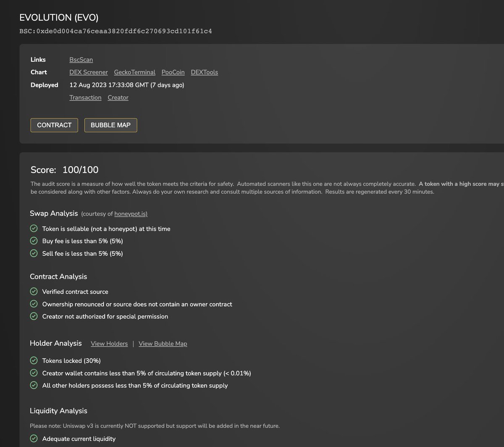The image size is (504, 447).
Task: Open the View Bubble Map link
Action: (163, 344)
